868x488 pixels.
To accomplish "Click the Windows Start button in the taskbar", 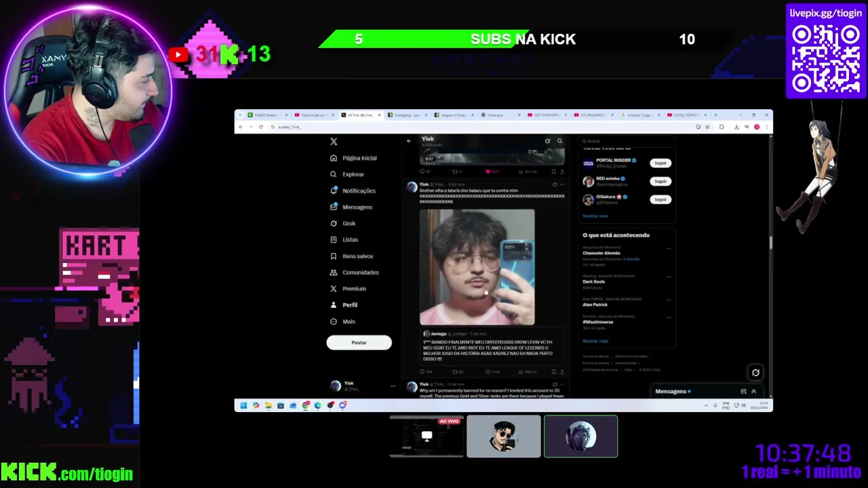I will tap(243, 405).
